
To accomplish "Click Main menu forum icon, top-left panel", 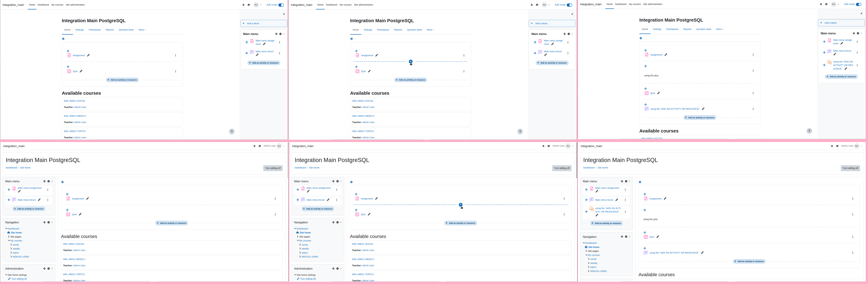I will pyautogui.click(x=252, y=52).
